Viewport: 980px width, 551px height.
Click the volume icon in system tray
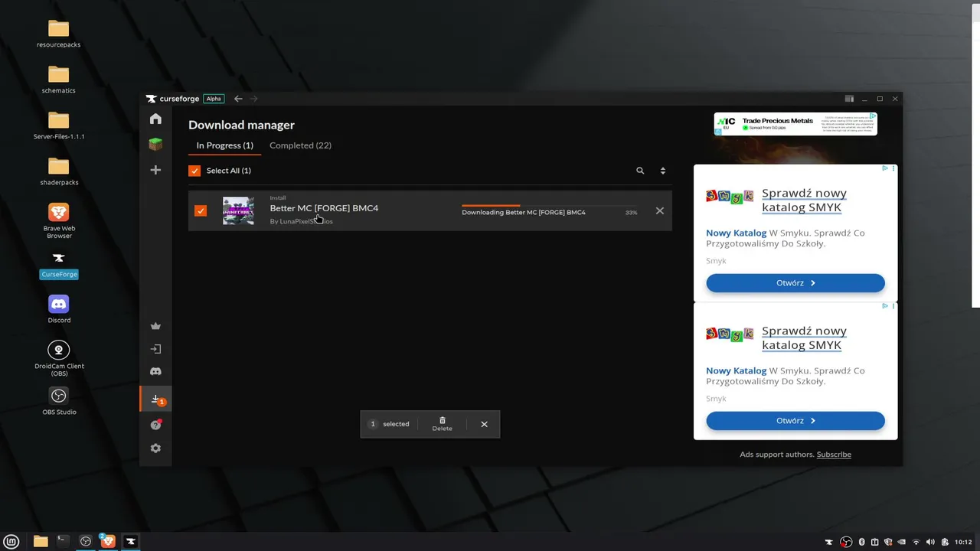(x=930, y=542)
